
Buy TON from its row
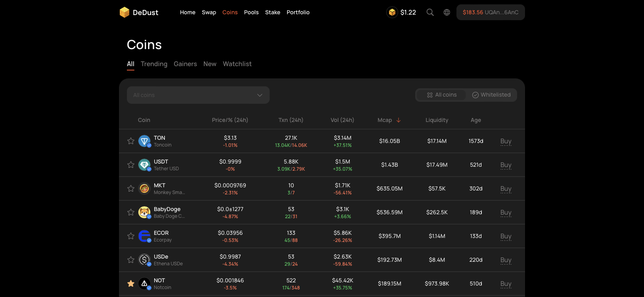click(x=506, y=141)
